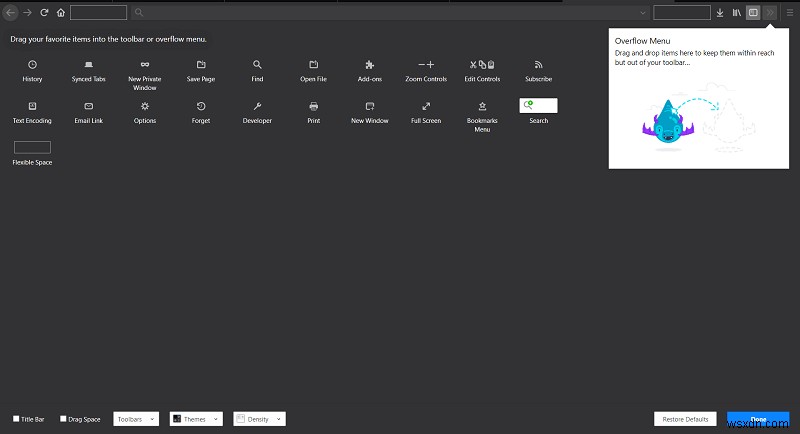Open the Toolbars dropdown
This screenshot has width=800, height=434.
click(x=136, y=419)
